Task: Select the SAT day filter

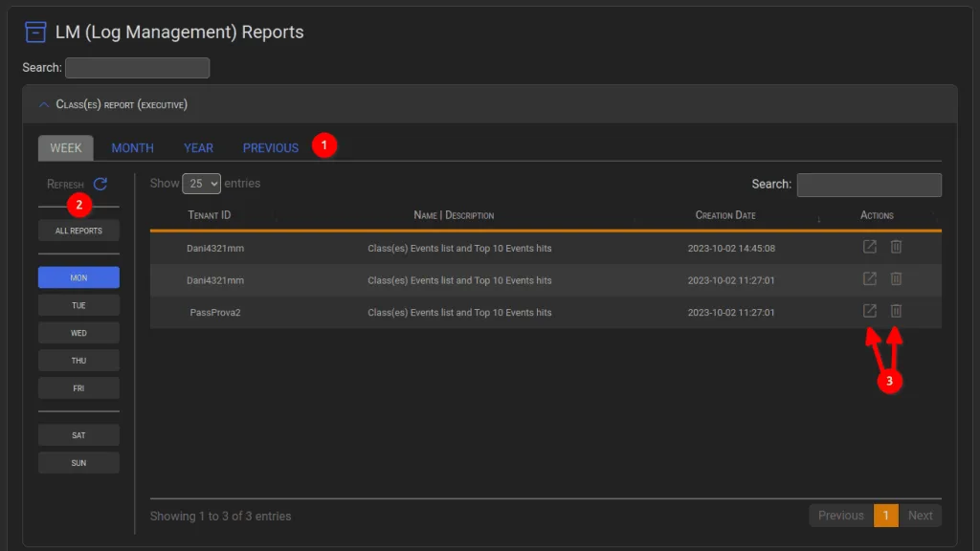Action: (x=78, y=435)
